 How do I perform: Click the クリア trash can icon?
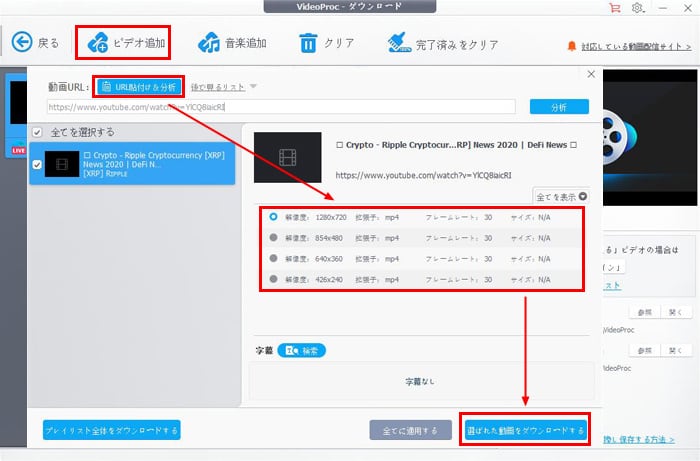point(309,43)
